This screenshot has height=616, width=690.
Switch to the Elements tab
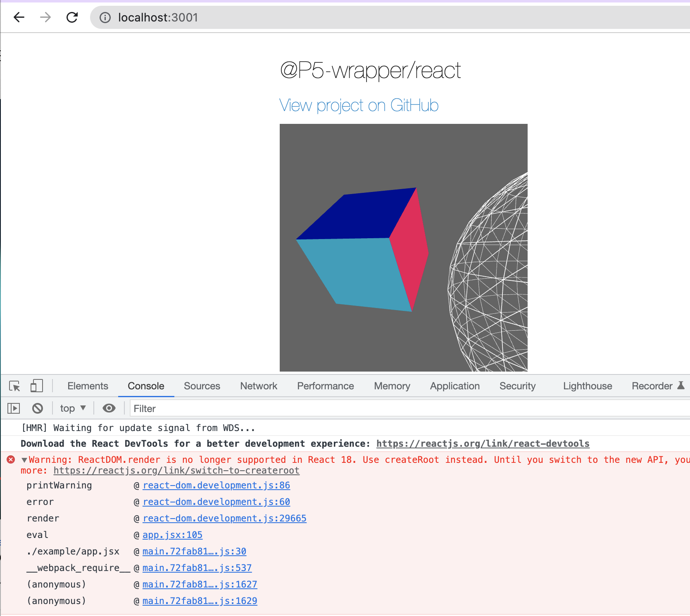click(x=88, y=386)
